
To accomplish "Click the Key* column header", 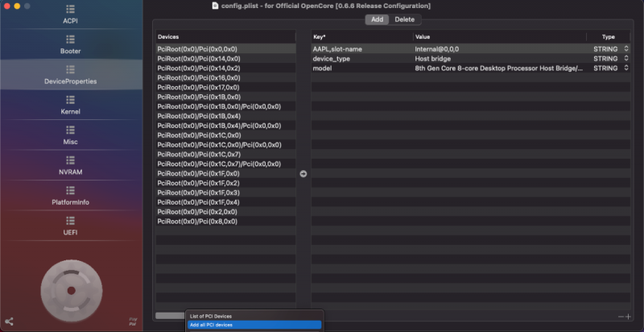I will click(x=361, y=37).
